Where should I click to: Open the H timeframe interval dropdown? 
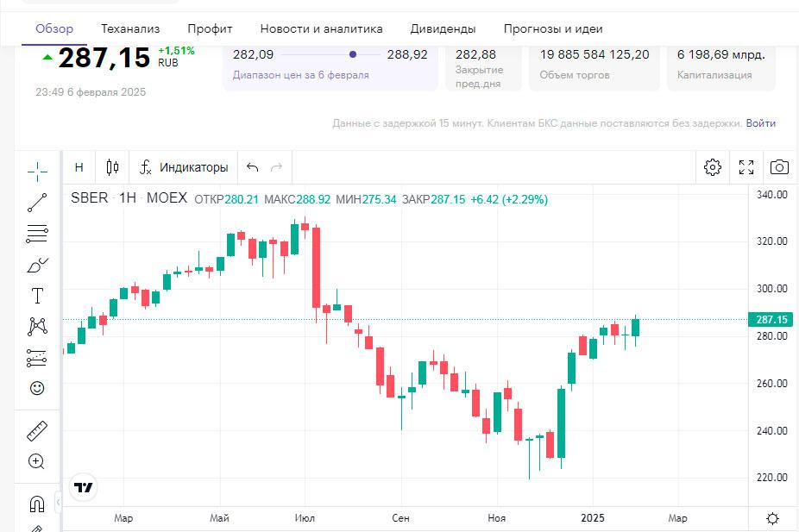79,167
